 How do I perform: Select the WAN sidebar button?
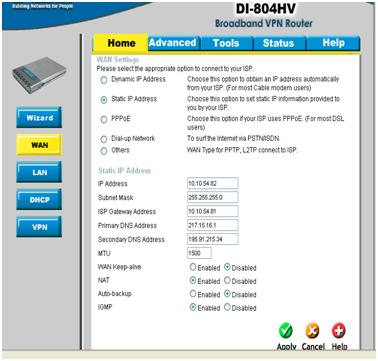tap(39, 145)
